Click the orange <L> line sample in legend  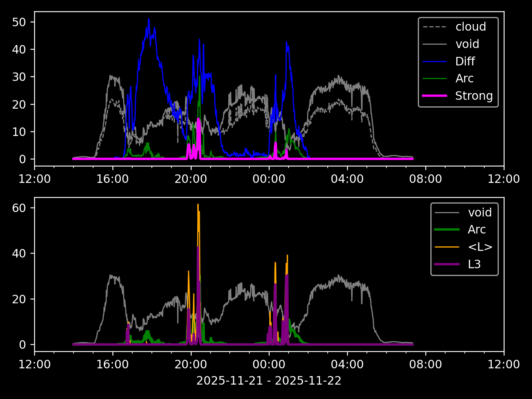point(447,247)
